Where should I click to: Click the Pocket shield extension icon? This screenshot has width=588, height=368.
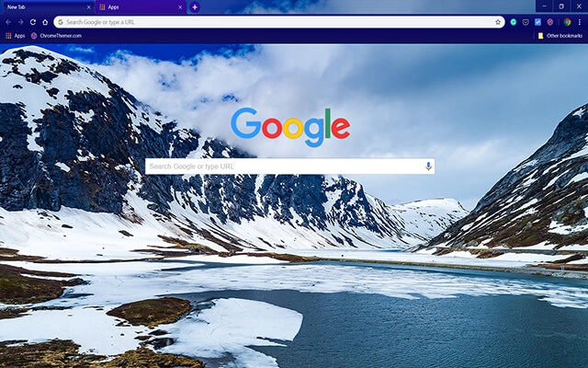point(526,21)
